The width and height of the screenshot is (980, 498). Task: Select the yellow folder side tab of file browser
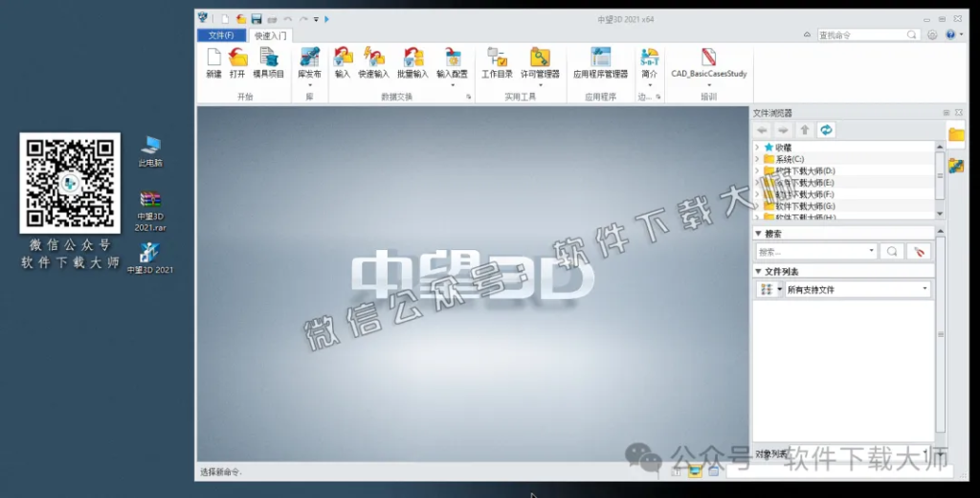956,134
